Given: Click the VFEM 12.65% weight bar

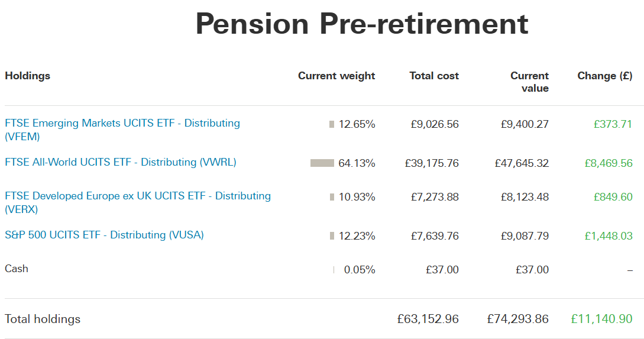Looking at the screenshot, I should (332, 124).
